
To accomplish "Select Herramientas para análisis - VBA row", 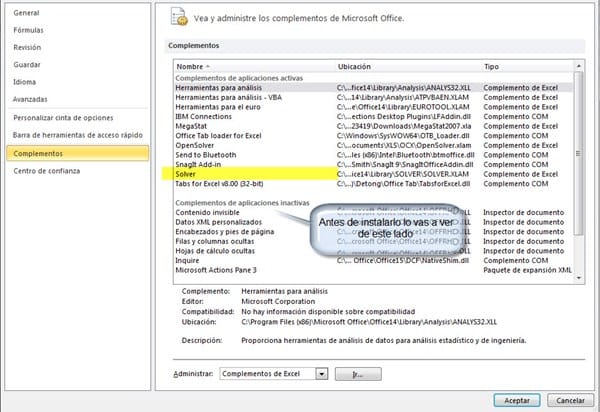I will click(373, 98).
